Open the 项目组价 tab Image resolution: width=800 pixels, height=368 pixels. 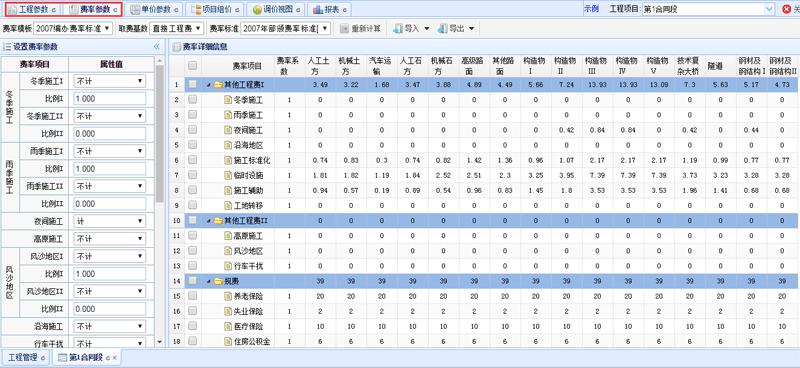click(x=215, y=9)
